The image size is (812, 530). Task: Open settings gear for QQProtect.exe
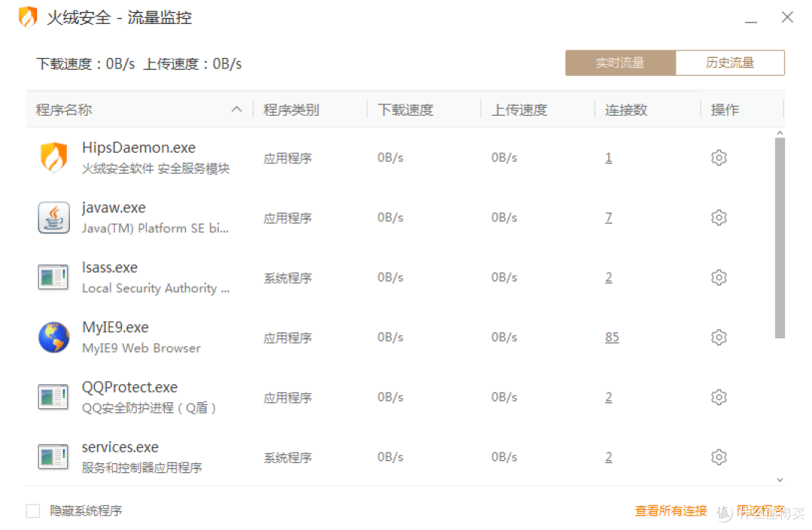[x=719, y=397]
